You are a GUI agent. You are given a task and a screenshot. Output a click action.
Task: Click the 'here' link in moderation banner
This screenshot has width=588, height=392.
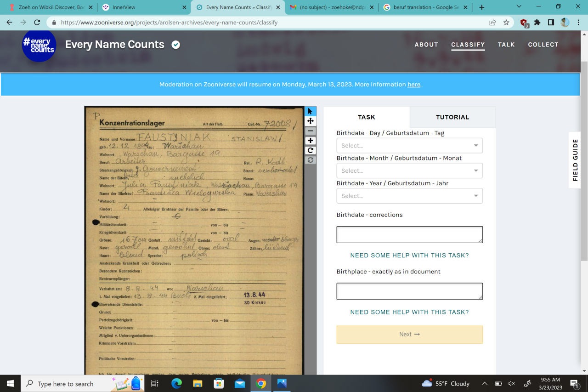(413, 85)
